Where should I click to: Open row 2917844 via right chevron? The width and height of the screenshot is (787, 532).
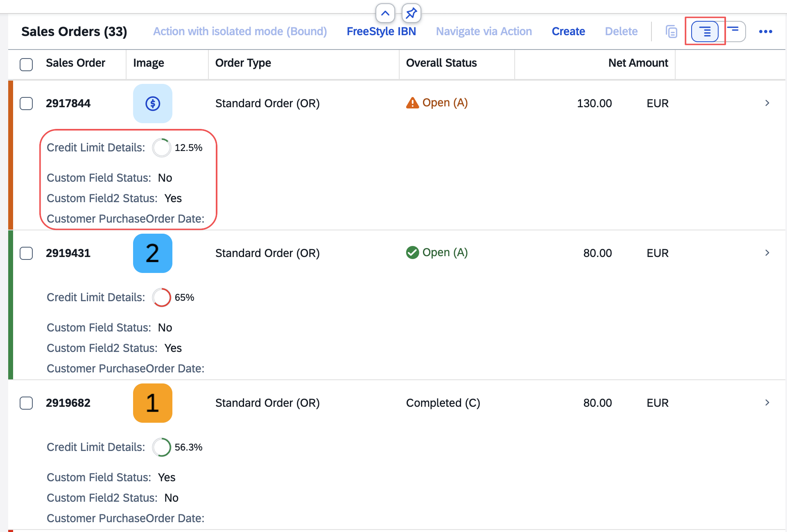point(767,103)
